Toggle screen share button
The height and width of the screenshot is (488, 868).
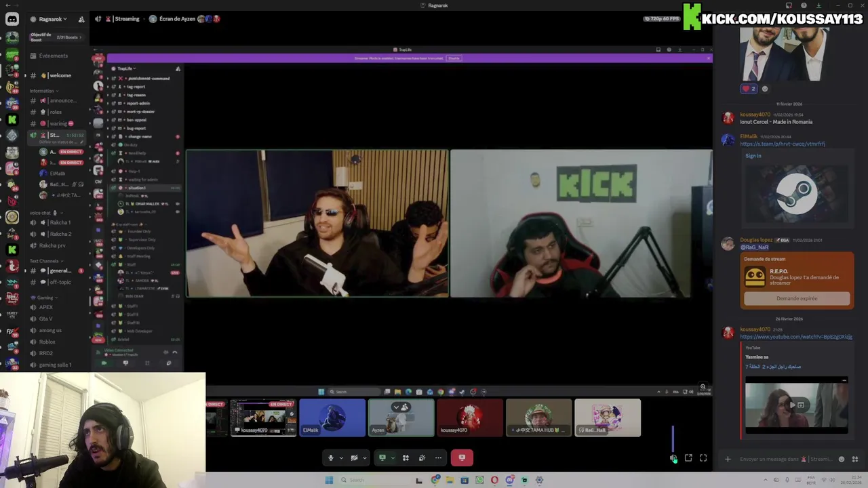point(382,457)
